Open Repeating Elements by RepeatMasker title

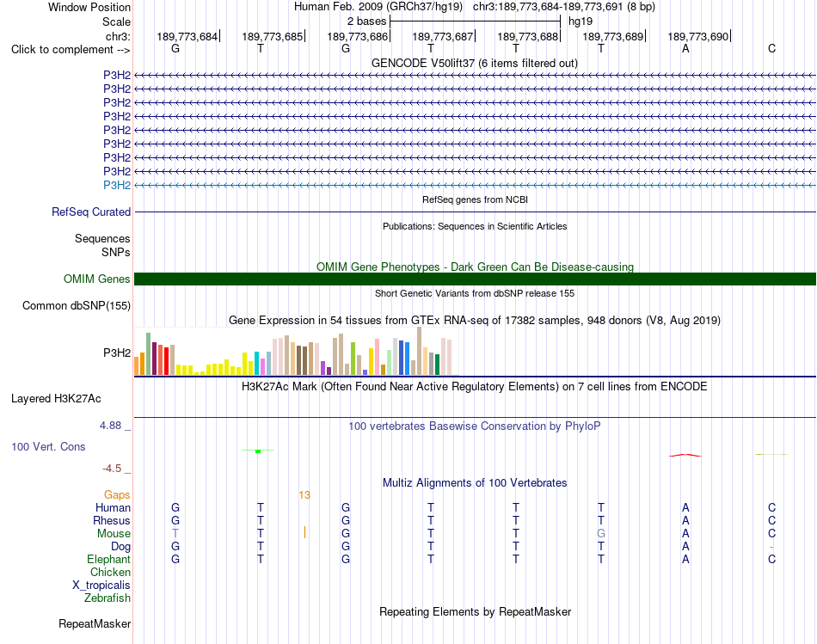point(475,611)
